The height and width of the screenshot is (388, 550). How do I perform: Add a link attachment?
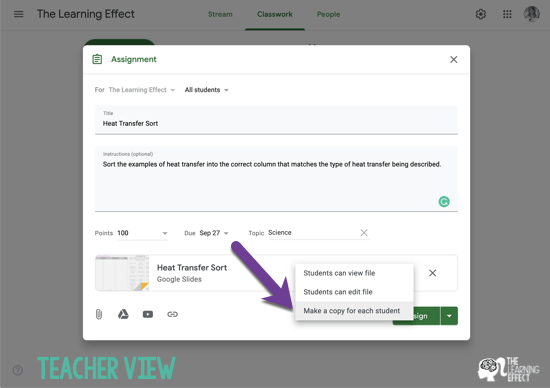tap(172, 314)
